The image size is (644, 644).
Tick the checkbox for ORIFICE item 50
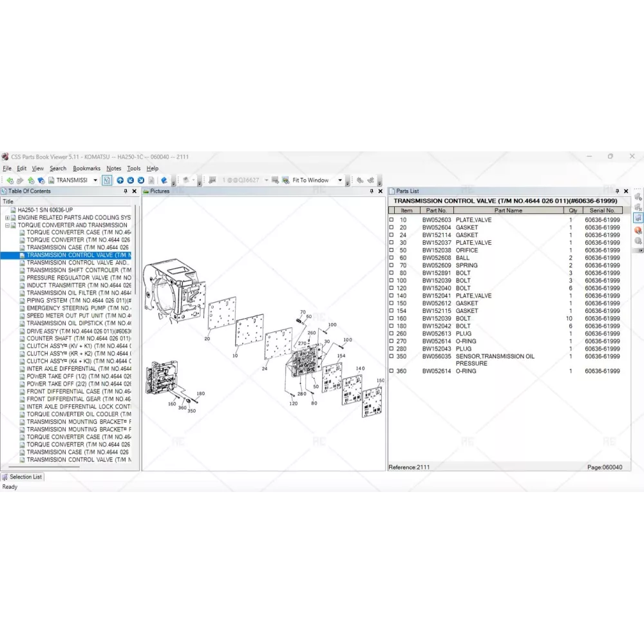coord(391,251)
